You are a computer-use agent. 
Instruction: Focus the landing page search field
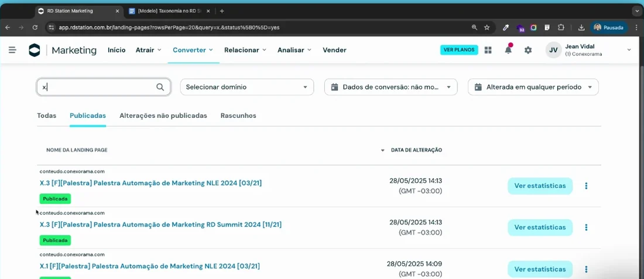104,87
